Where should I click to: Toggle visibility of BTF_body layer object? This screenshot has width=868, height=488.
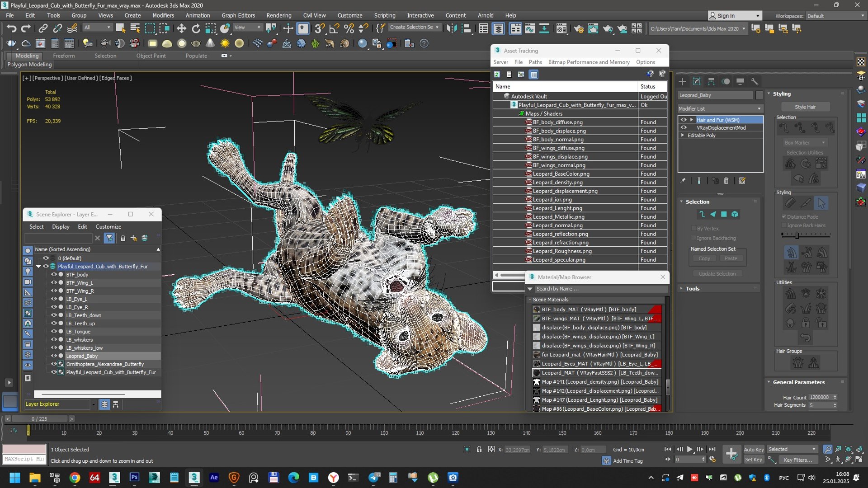53,274
